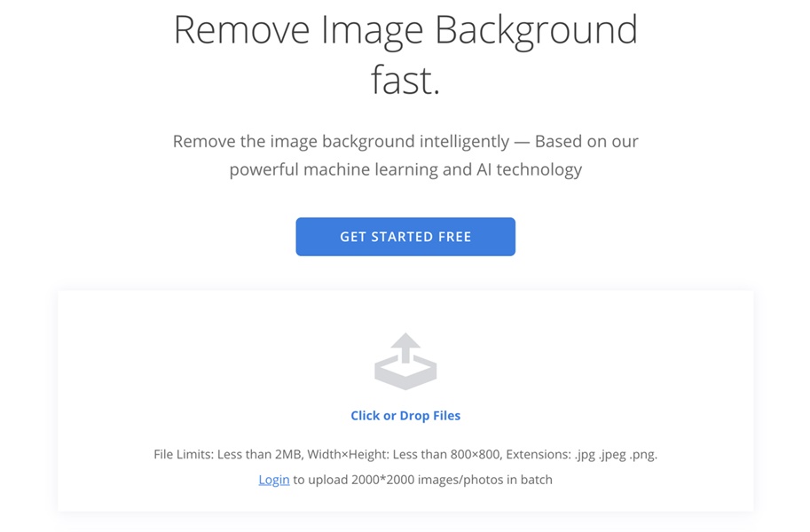Image resolution: width=810 pixels, height=532 pixels.
Task: Click the Remove Image Background headline
Action: 405,30
